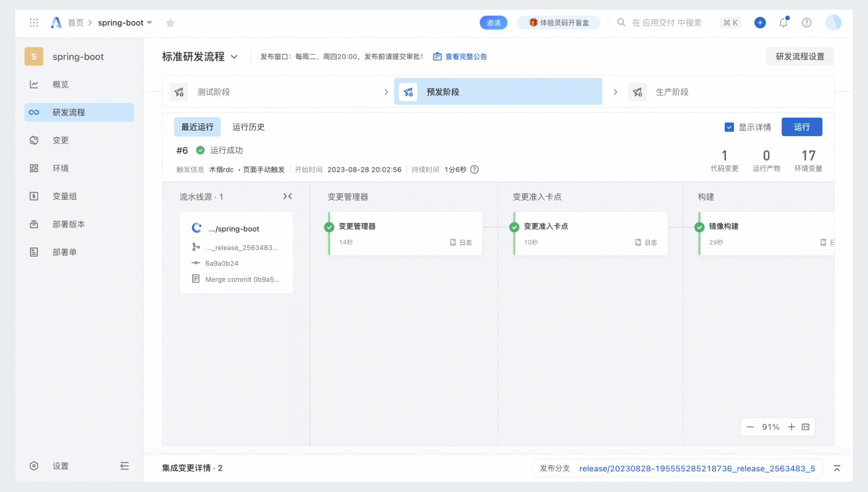Click the announcement icon beside 查看完整公告

point(437,56)
